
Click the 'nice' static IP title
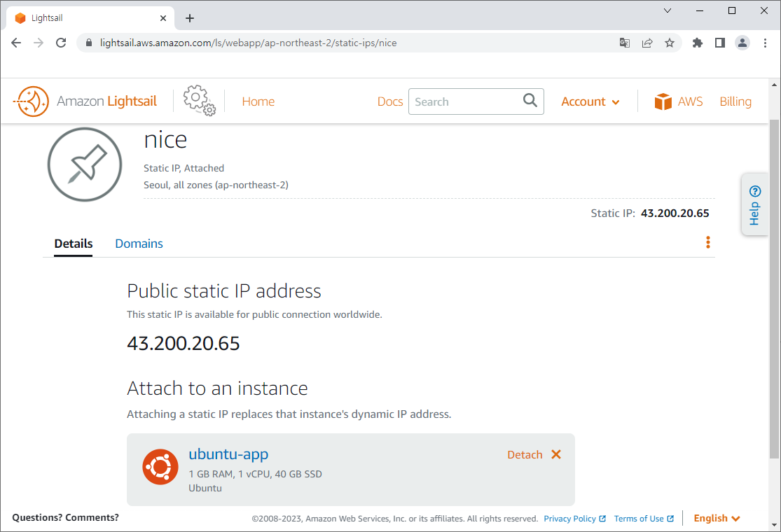point(165,140)
